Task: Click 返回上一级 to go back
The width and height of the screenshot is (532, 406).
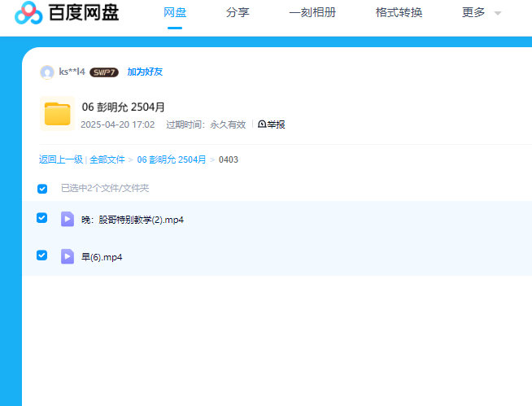Action: 60,159
